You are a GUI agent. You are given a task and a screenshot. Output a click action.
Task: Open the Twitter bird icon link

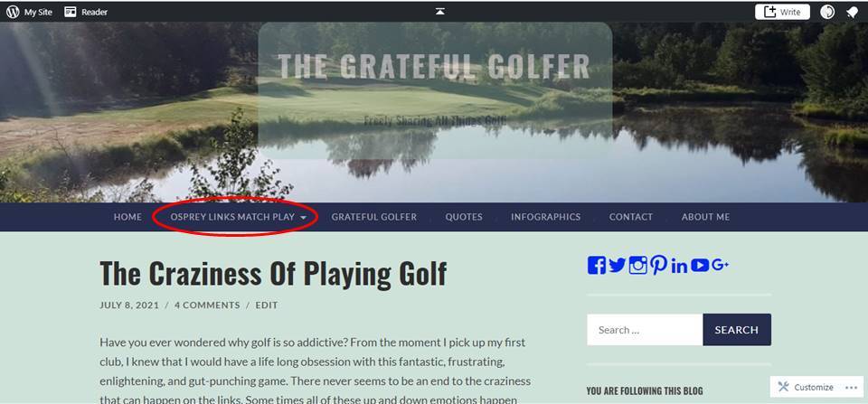618,265
